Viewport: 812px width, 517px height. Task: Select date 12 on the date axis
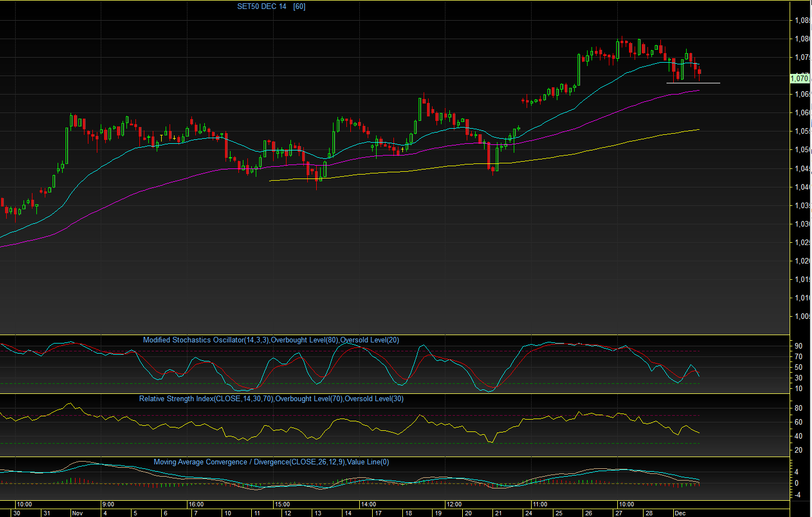tap(288, 513)
